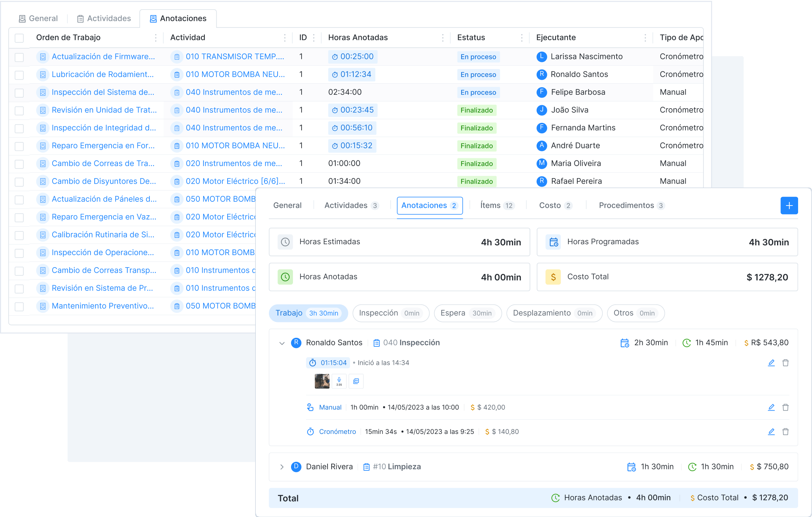Check the row for Actualización de Firmware
Image resolution: width=812 pixels, height=517 pixels.
coord(19,56)
